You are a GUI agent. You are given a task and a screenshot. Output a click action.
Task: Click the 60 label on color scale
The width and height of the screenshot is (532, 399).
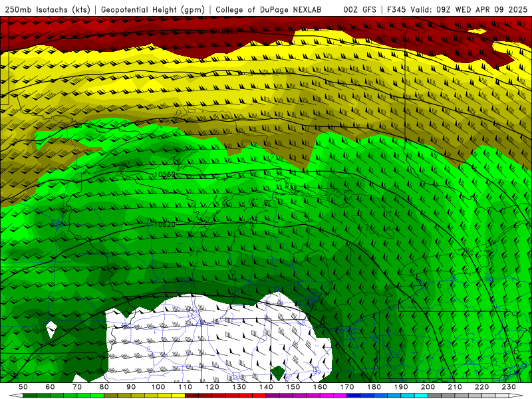(x=50, y=387)
